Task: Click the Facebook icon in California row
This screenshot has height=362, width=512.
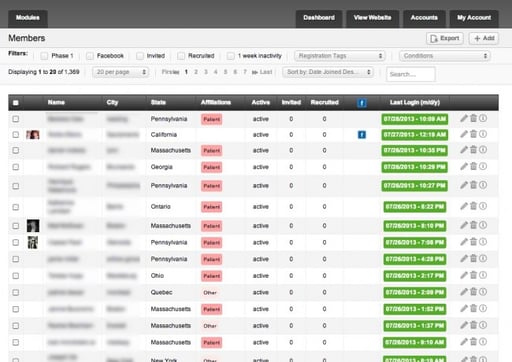Action: [362, 135]
